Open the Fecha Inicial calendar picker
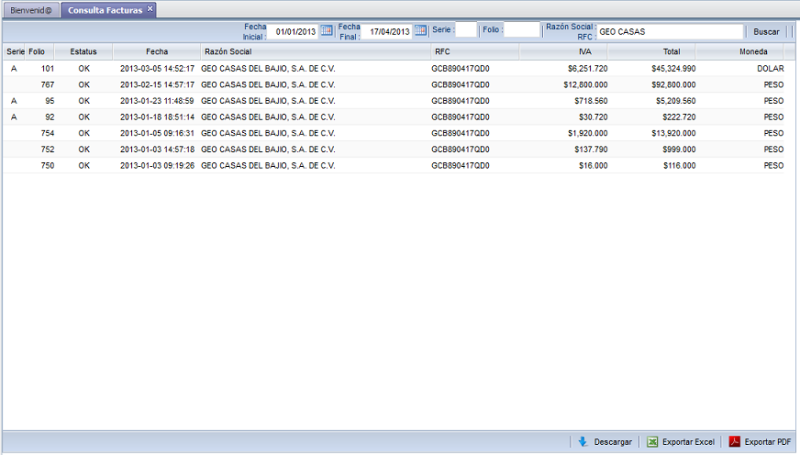 click(x=326, y=31)
